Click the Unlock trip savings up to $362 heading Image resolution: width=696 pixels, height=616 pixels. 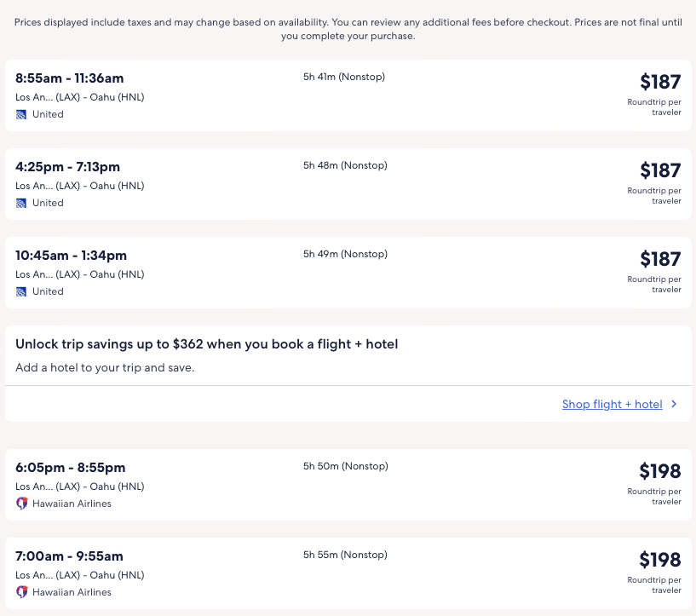pyautogui.click(x=207, y=344)
